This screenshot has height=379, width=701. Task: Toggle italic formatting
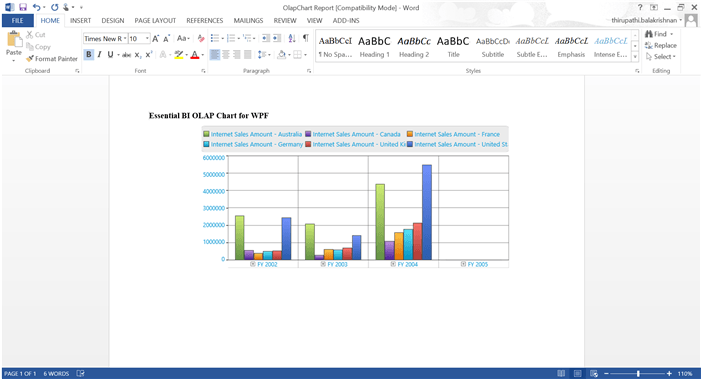99,55
